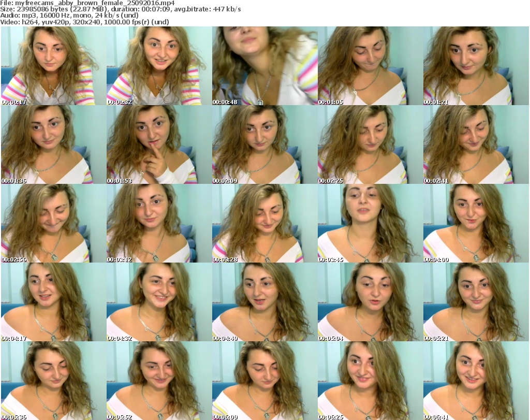Pick the thumbnail stamped 00:03:45
Screen dimensions: 530x420
[x=370, y=223]
